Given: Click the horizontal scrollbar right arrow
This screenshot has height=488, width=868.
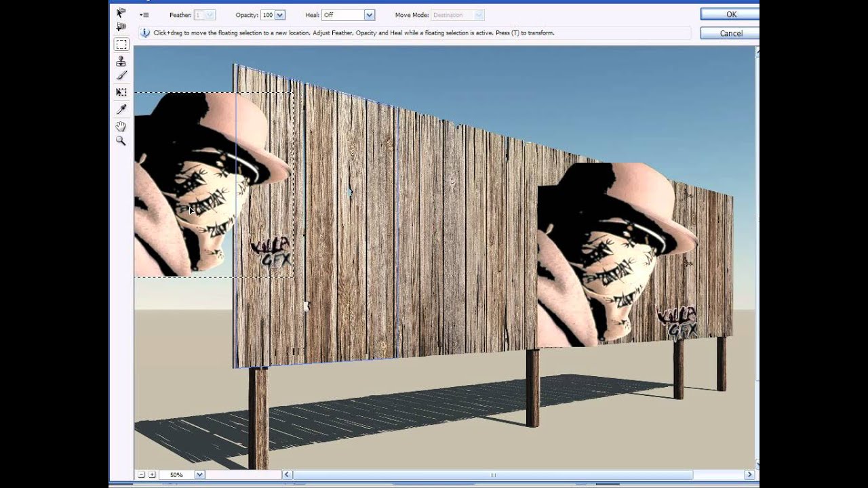Looking at the screenshot, I should point(749,475).
